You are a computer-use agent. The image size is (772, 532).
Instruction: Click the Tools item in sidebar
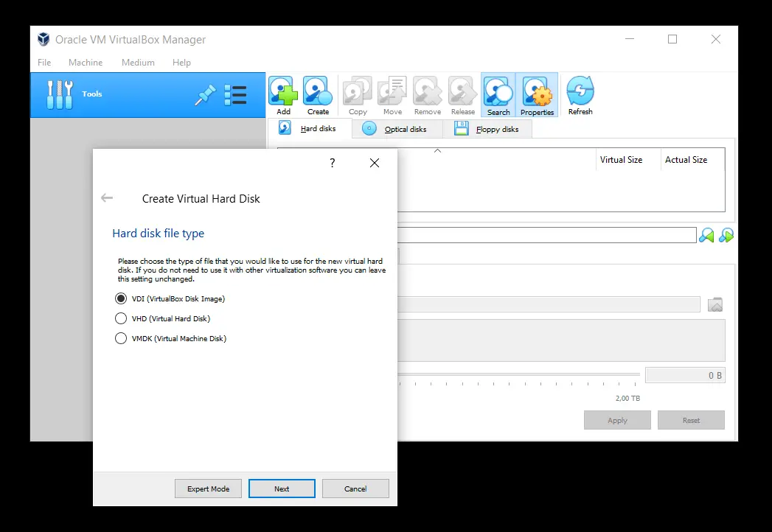147,95
